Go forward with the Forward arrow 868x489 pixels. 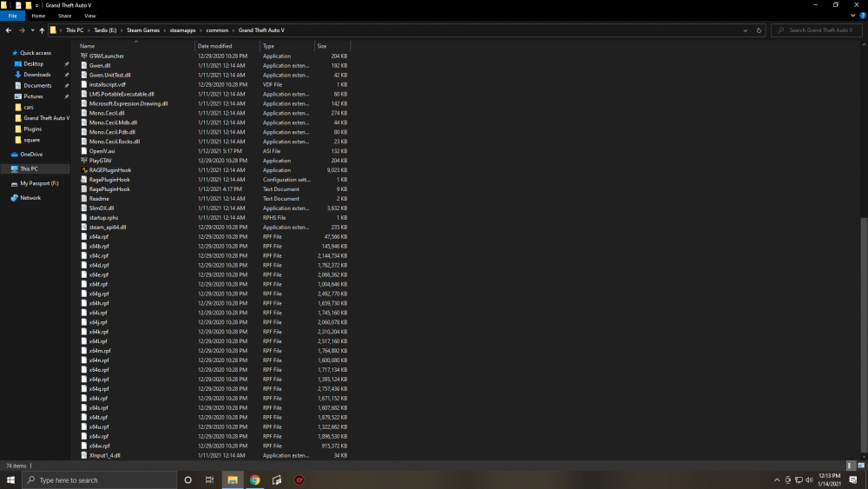pyautogui.click(x=23, y=30)
